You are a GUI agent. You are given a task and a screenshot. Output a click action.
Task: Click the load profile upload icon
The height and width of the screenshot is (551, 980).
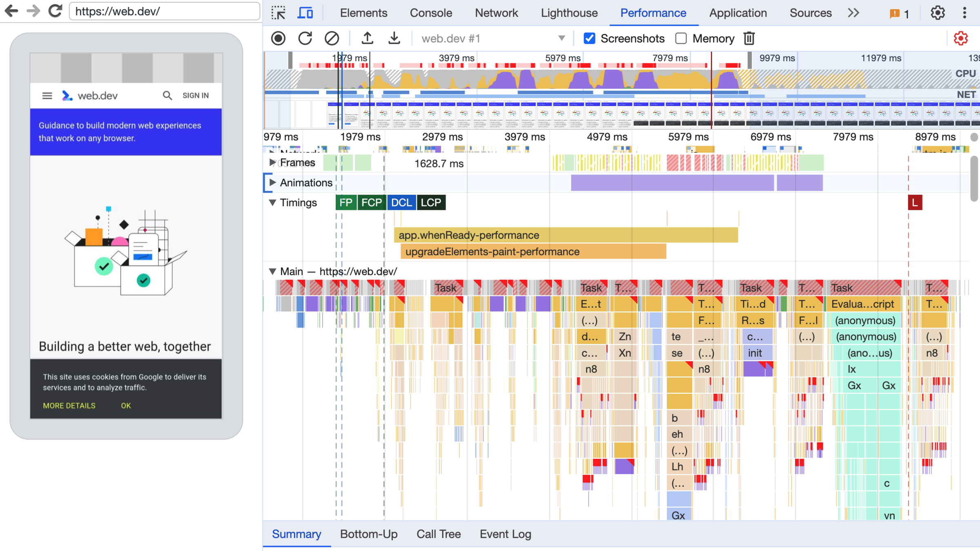click(x=367, y=38)
